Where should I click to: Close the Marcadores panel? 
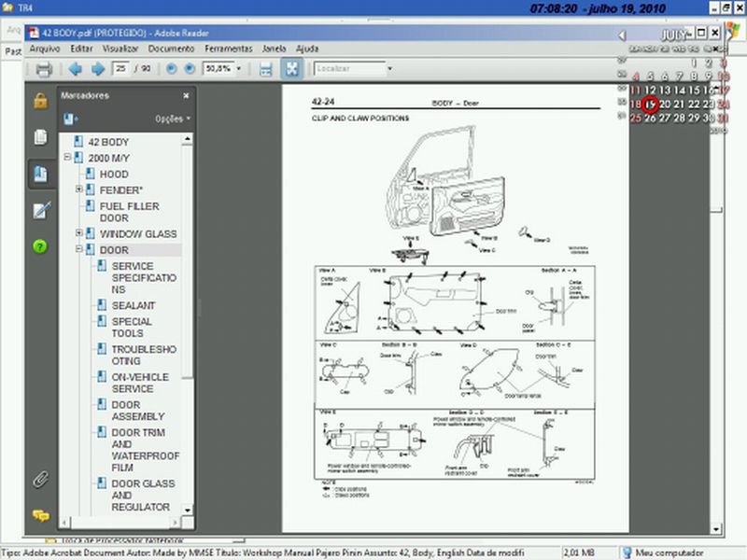click(x=186, y=96)
